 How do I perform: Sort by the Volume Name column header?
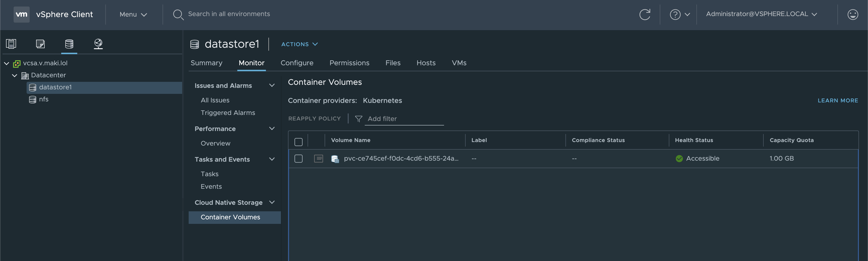(x=350, y=140)
